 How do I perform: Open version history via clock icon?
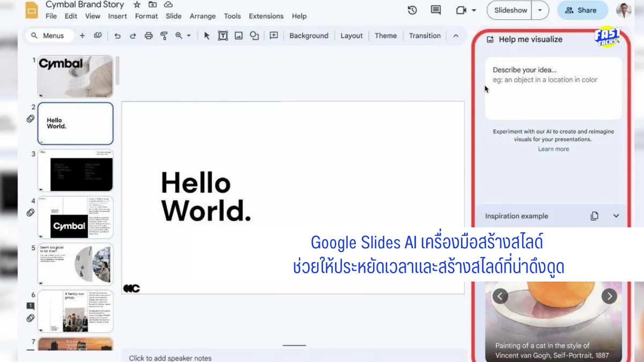coord(412,10)
